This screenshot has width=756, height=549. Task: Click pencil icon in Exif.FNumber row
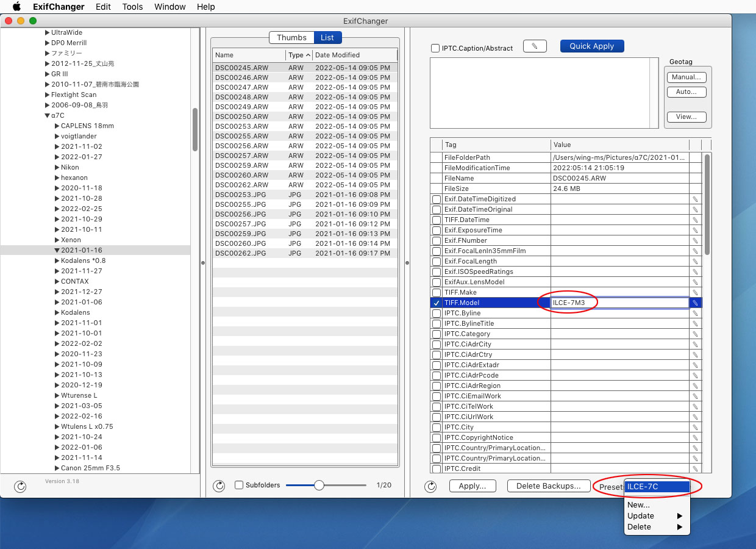coord(695,240)
